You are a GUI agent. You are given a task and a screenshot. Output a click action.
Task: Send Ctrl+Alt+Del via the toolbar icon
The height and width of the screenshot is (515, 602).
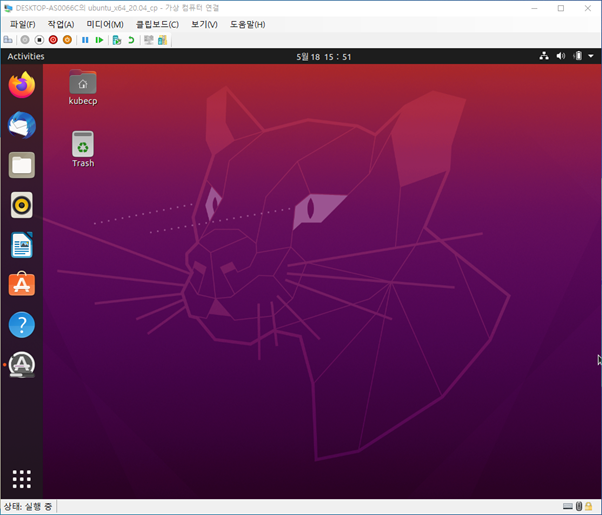[x=8, y=40]
